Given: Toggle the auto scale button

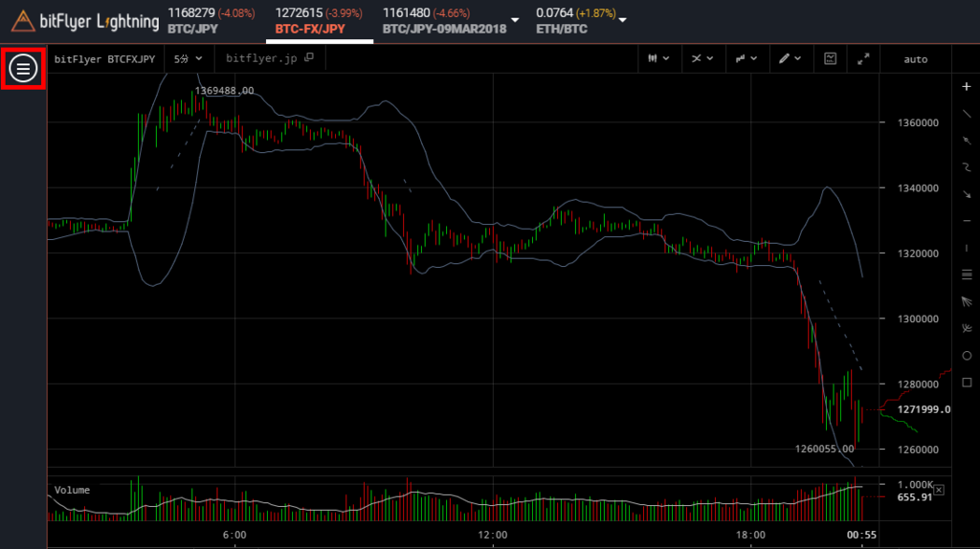Looking at the screenshot, I should coord(916,59).
